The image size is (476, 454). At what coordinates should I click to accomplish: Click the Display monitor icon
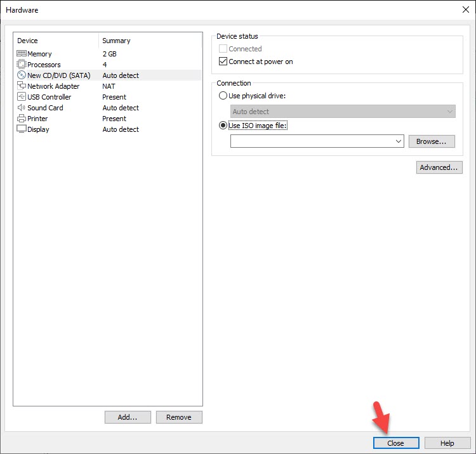[x=22, y=129]
